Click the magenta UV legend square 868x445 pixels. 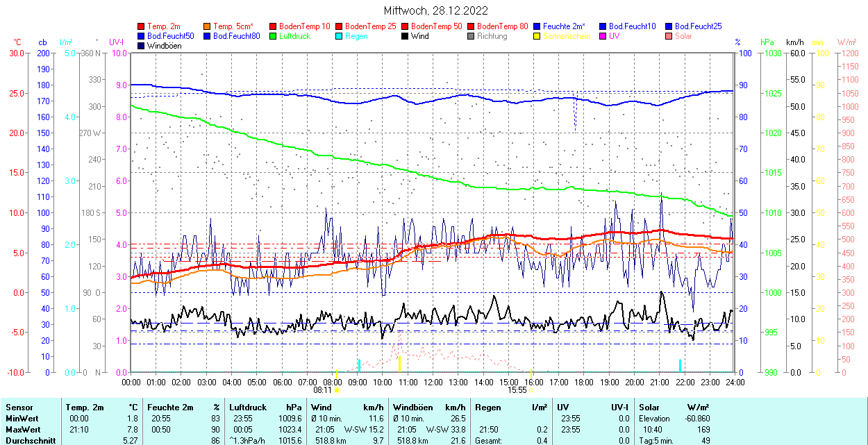coord(603,36)
